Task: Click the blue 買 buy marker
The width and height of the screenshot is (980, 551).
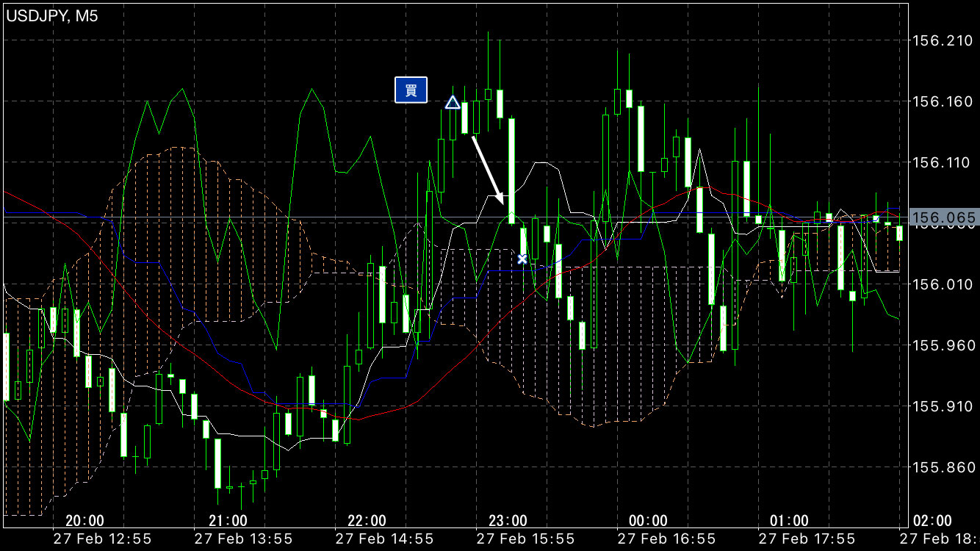Action: pyautogui.click(x=411, y=90)
